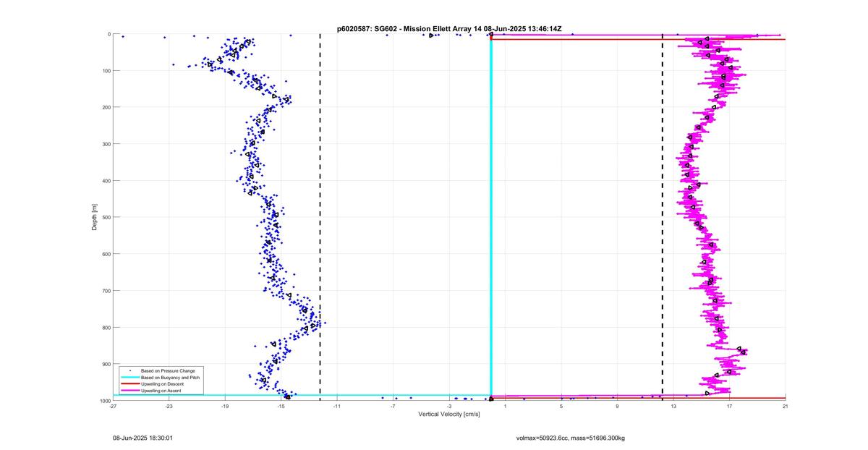Click the depth axis tick label "600"
868x450 pixels.
pos(106,254)
